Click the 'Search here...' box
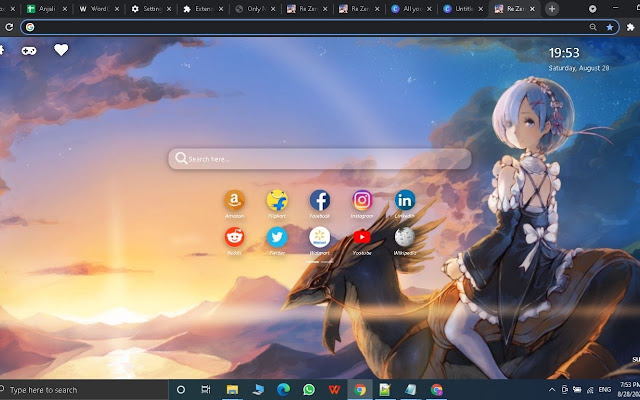 tap(320, 159)
